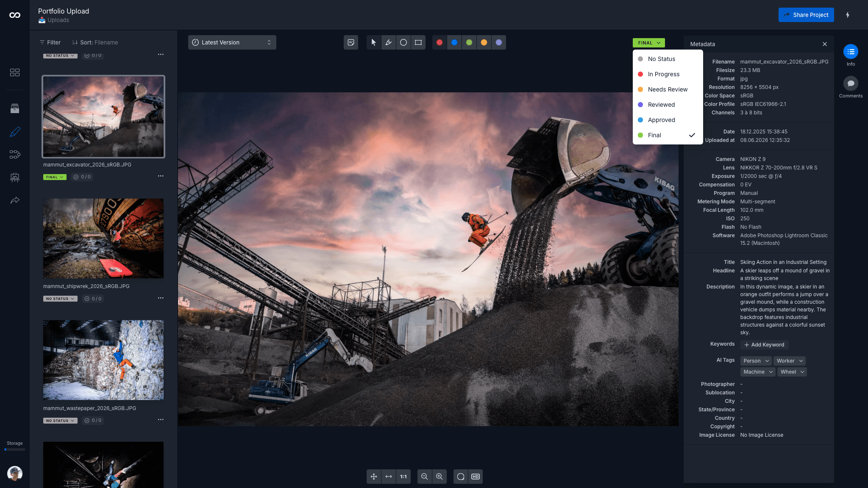868x488 pixels.
Task: Toggle the HD quality button
Action: pos(476,477)
